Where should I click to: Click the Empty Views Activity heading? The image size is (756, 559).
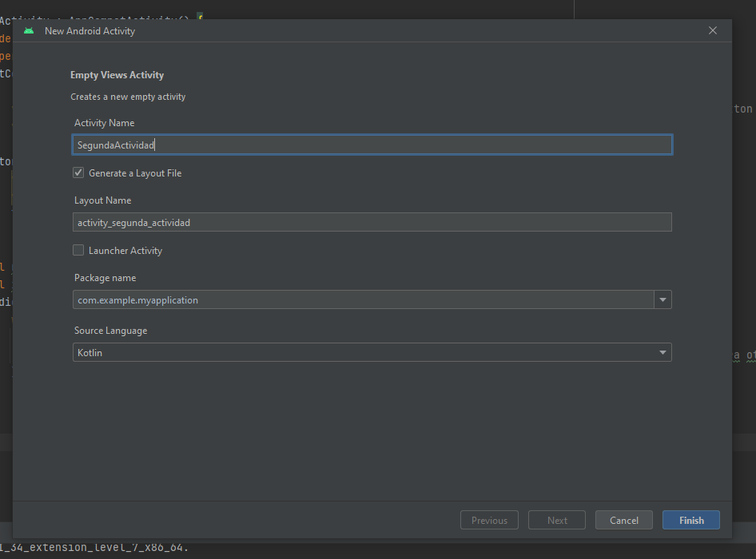(117, 75)
